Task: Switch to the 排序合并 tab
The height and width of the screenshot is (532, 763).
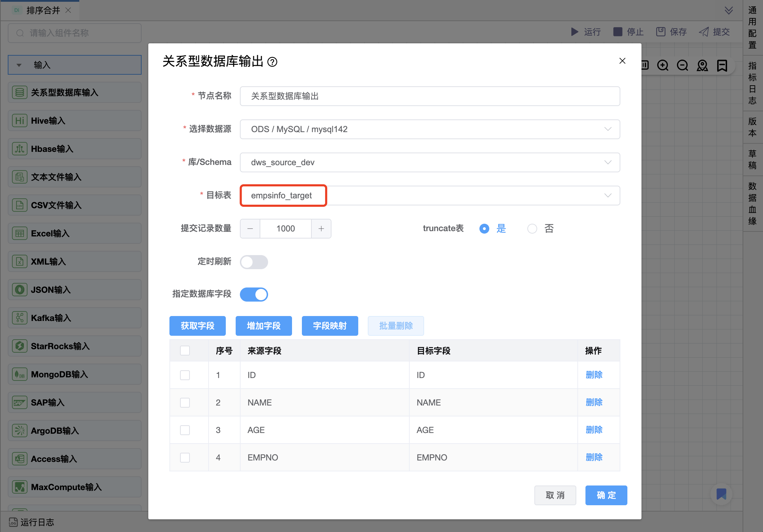Action: (43, 11)
